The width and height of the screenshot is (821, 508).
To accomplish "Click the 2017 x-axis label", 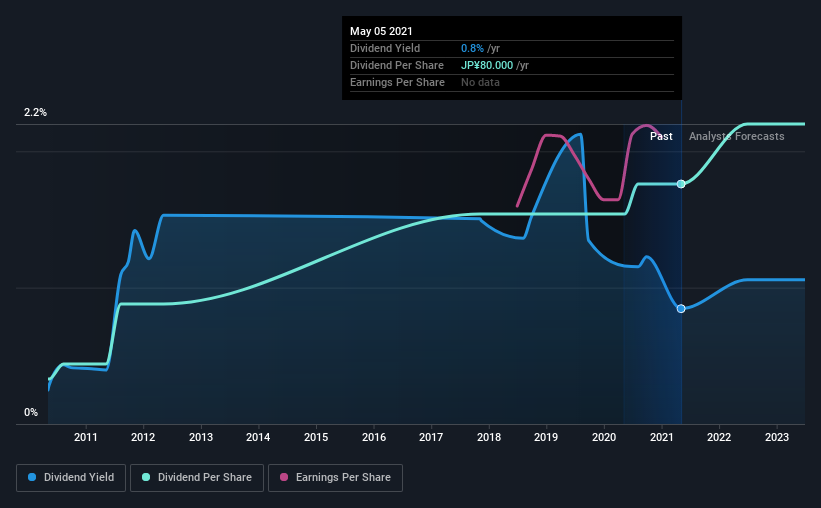I will pyautogui.click(x=431, y=437).
